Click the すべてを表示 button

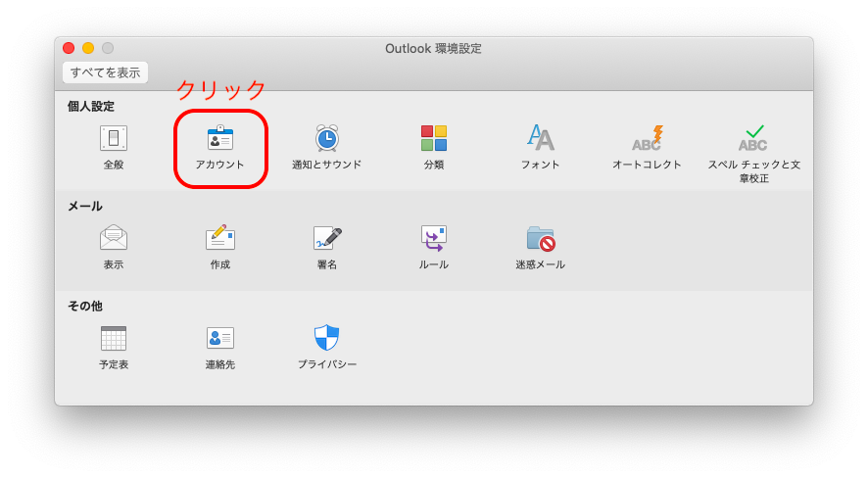pyautogui.click(x=105, y=72)
